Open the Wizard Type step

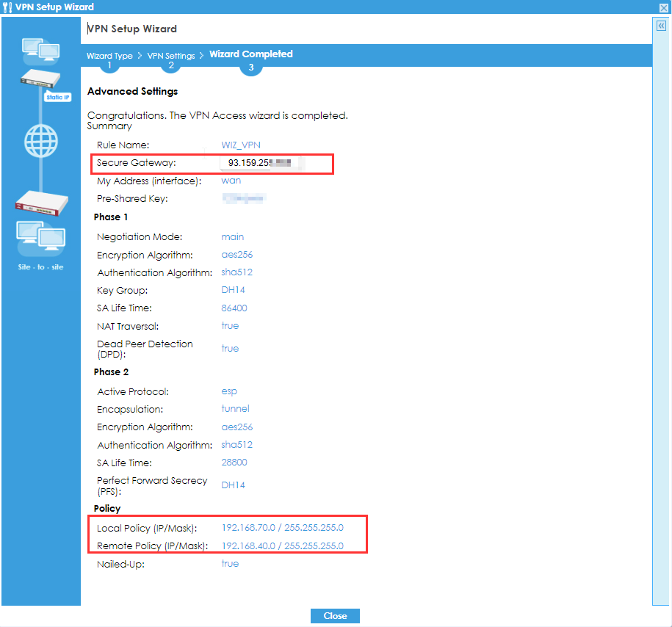109,55
